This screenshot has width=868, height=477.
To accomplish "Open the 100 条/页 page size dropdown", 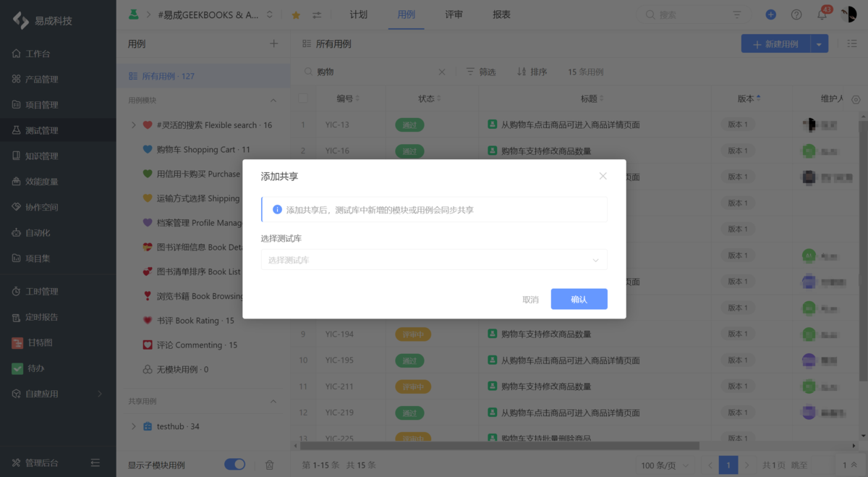I will [x=663, y=465].
